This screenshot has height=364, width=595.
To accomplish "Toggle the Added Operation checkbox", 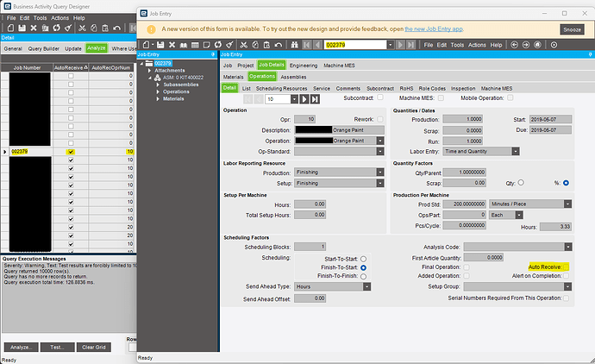I will click(x=467, y=276).
